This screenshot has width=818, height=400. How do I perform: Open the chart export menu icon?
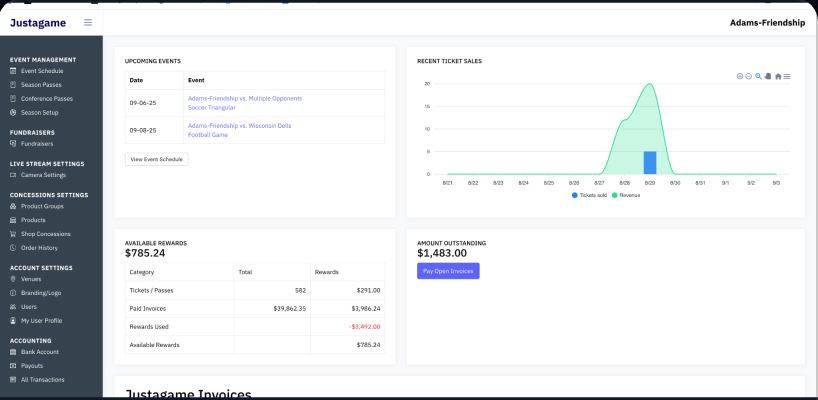787,76
